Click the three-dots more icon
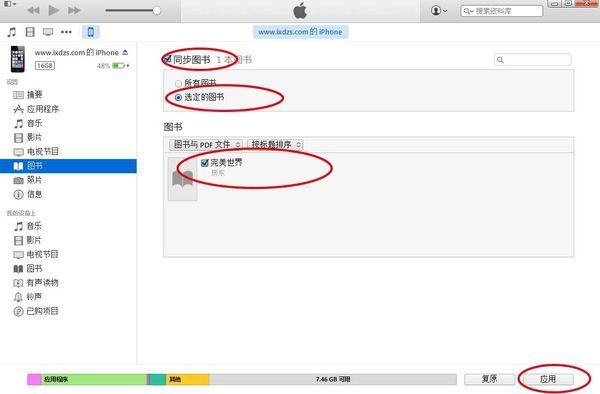 click(x=66, y=32)
